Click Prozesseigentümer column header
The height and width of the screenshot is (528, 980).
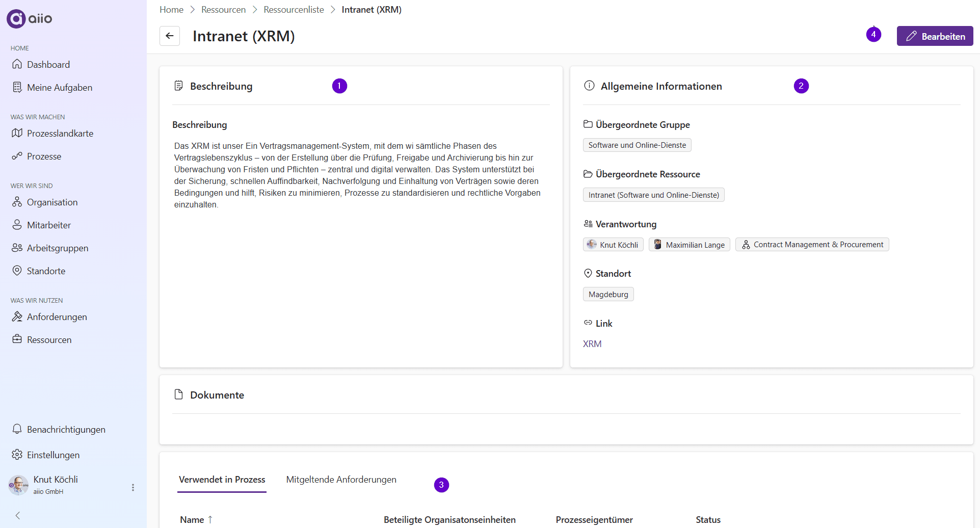click(594, 520)
